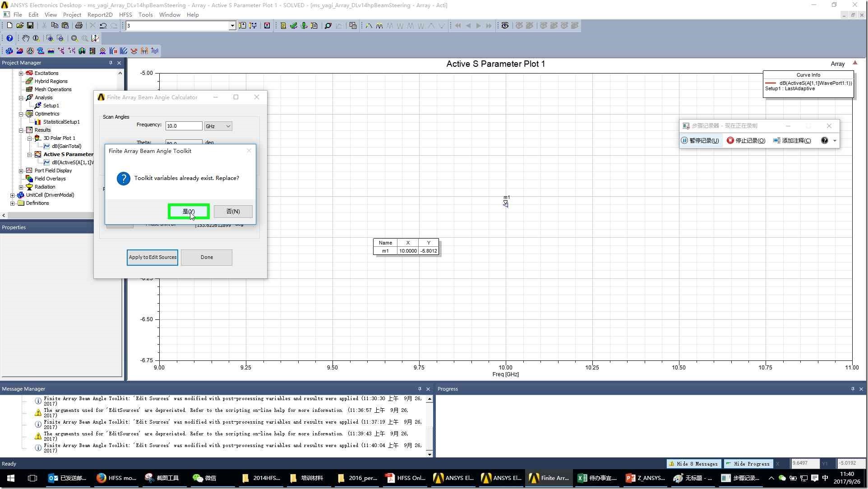The height and width of the screenshot is (489, 868).
Task: Click the Open file folder icon
Action: coord(20,26)
